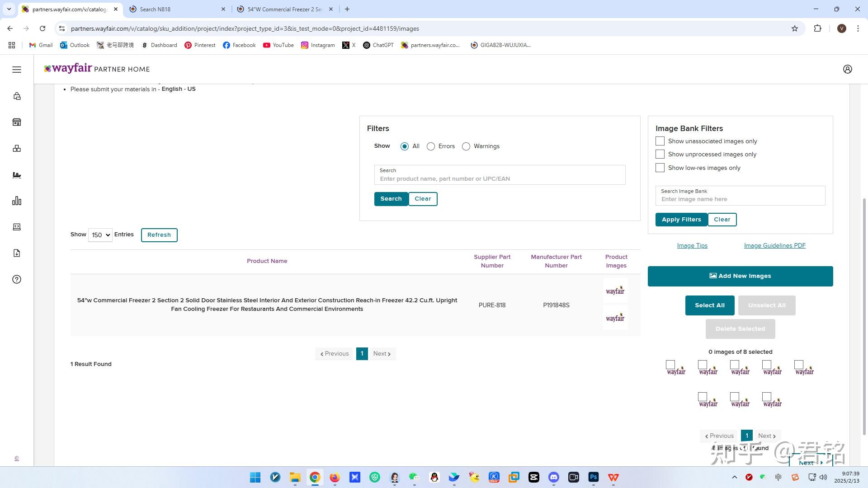The height and width of the screenshot is (488, 868).
Task: Click the bar chart analytics sidebar icon
Action: pyautogui.click(x=17, y=201)
